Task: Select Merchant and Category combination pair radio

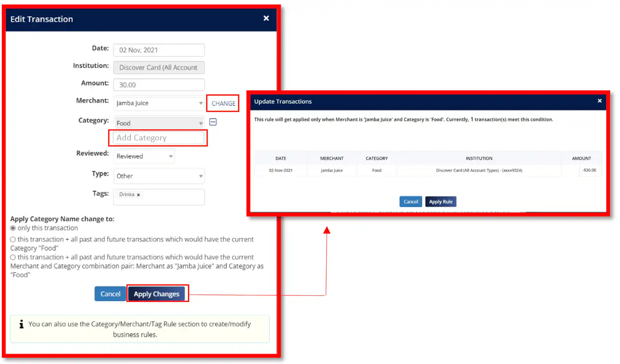Action: (13, 257)
